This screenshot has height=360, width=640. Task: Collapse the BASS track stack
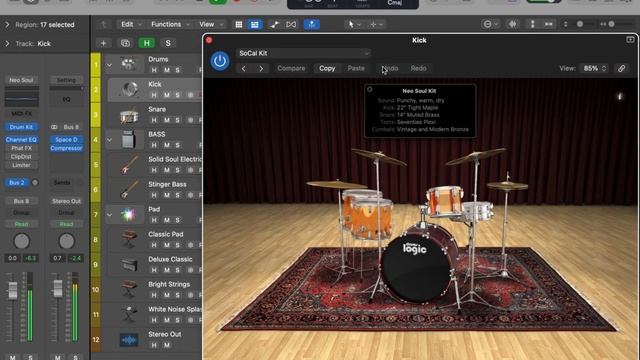click(x=109, y=140)
